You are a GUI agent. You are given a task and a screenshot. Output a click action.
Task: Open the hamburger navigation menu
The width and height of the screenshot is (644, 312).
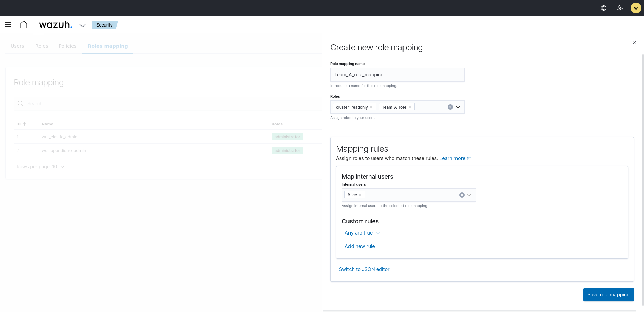tap(8, 24)
